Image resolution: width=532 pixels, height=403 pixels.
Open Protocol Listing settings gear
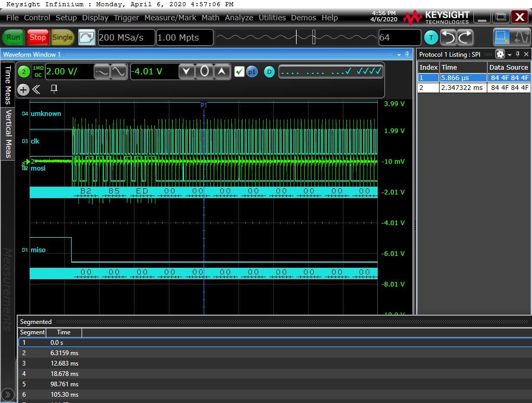click(500, 54)
